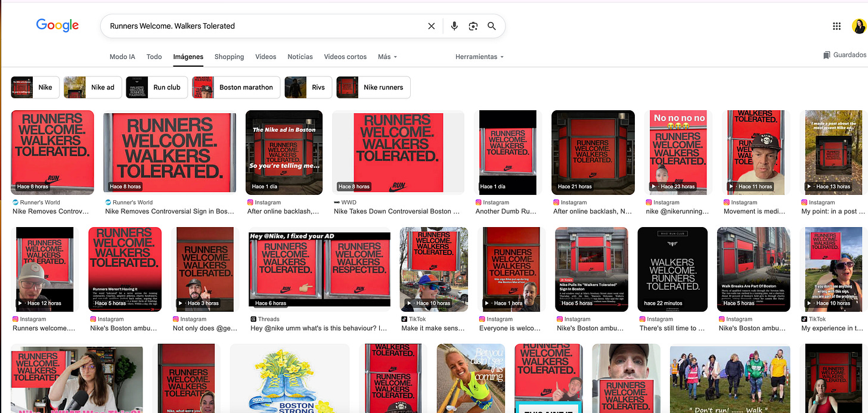This screenshot has width=868, height=413.
Task: Play the 'Hace 11 horas' video thumbnail
Action: [x=757, y=153]
